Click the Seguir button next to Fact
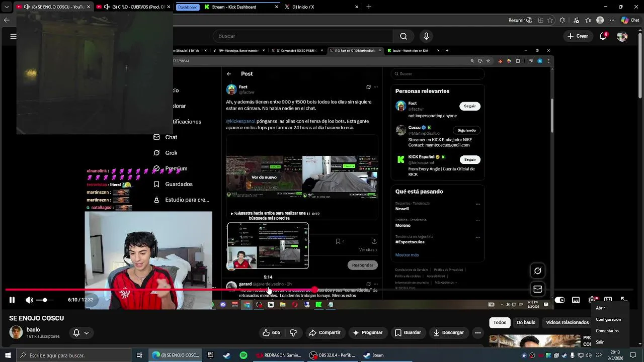This screenshot has width=644, height=362. (470, 106)
